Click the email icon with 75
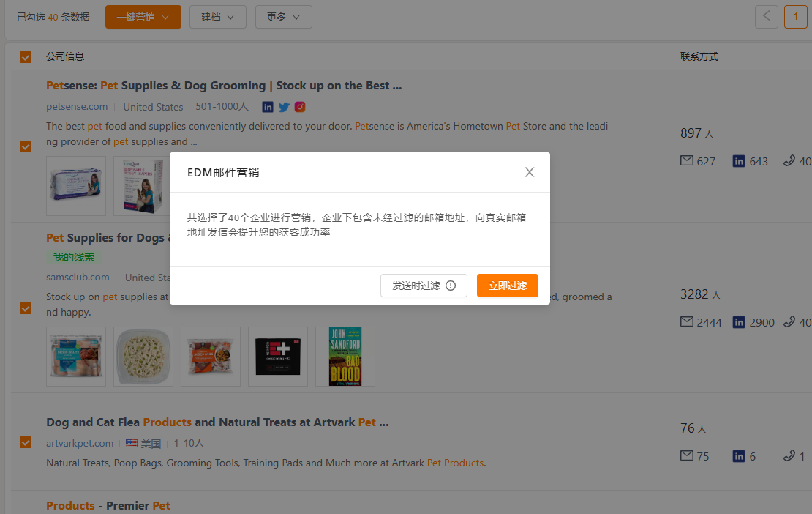 pyautogui.click(x=687, y=455)
